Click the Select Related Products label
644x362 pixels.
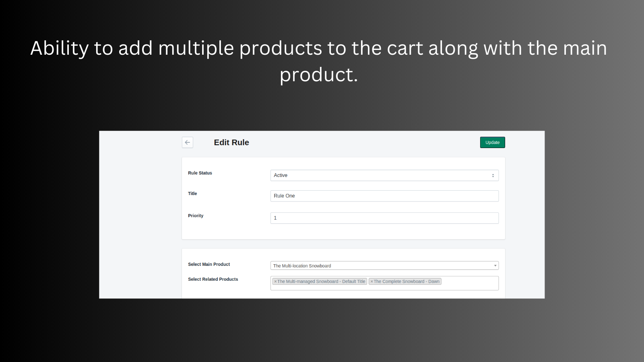tap(213, 279)
